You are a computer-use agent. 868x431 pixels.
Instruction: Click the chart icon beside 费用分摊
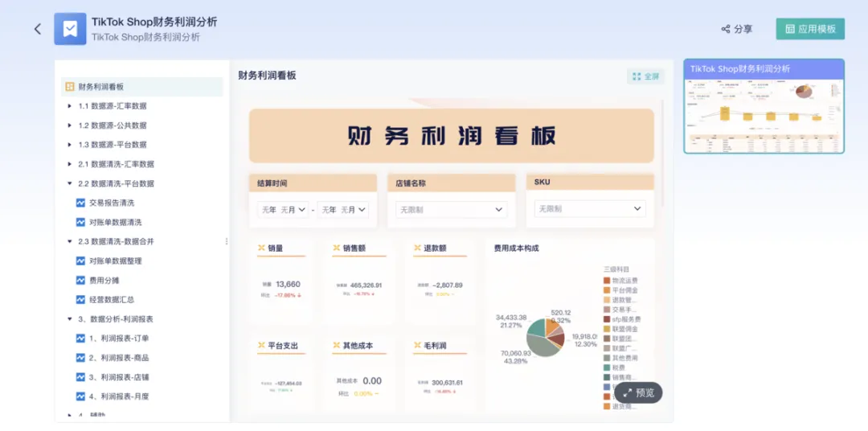(80, 281)
